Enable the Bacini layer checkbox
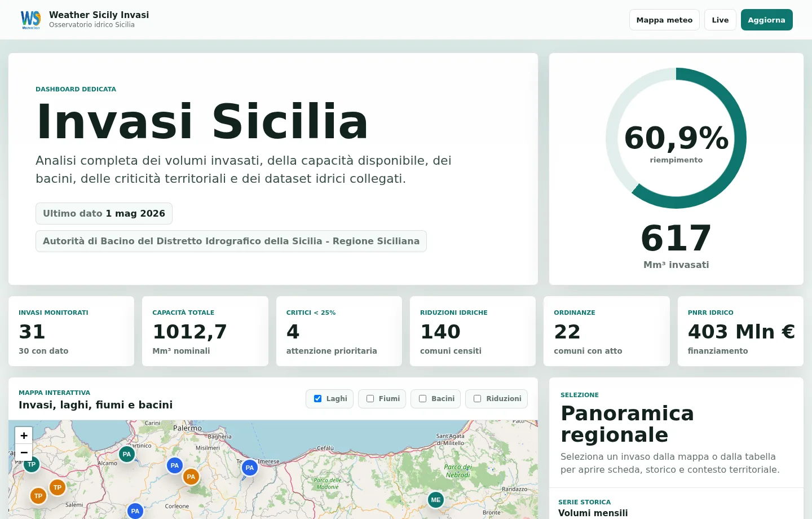Screen dimensions: 812x519 point(422,398)
